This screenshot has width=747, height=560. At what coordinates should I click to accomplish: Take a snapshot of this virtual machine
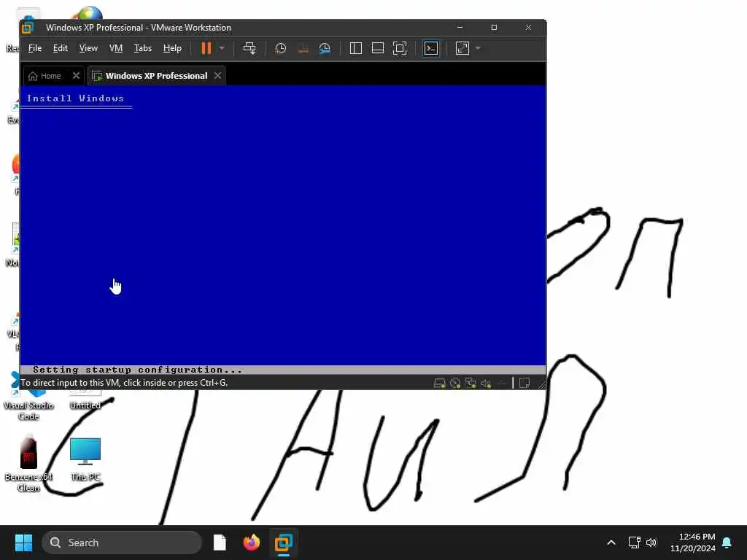pyautogui.click(x=280, y=48)
